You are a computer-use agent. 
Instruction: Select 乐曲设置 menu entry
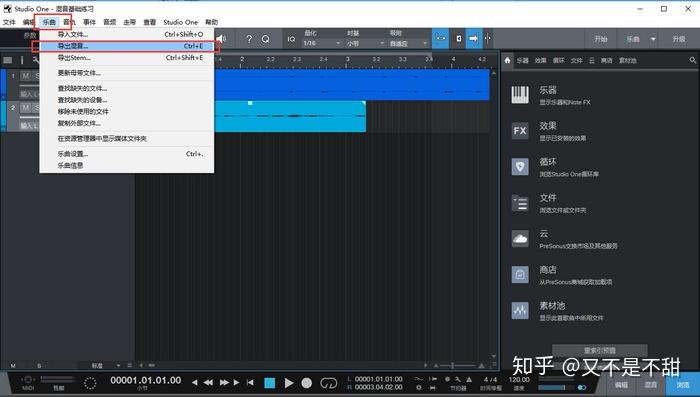click(127, 154)
